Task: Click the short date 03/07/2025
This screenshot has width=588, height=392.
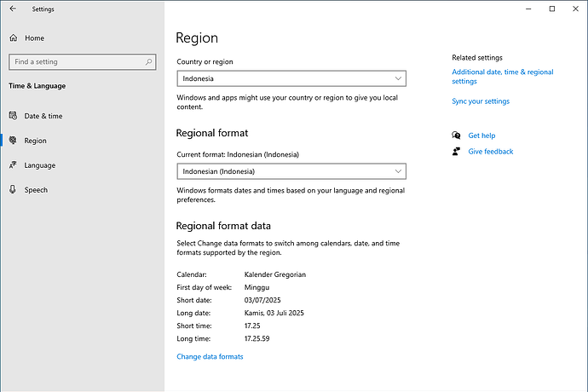Action: (x=262, y=300)
